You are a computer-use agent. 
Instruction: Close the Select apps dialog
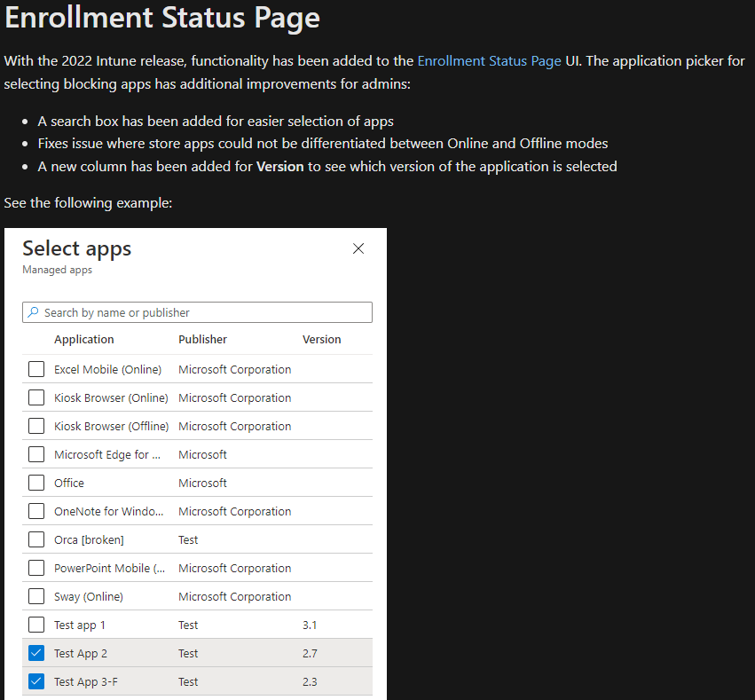click(358, 248)
